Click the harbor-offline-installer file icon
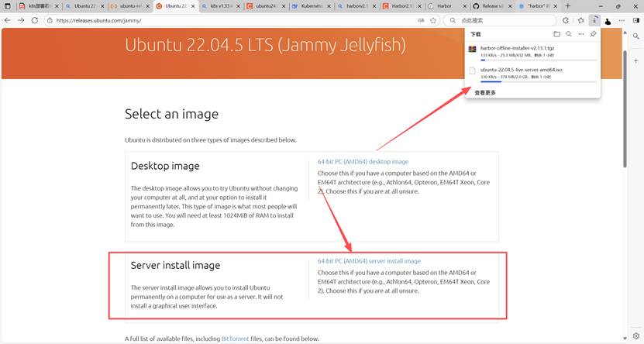This screenshot has width=644, height=344. (472, 49)
